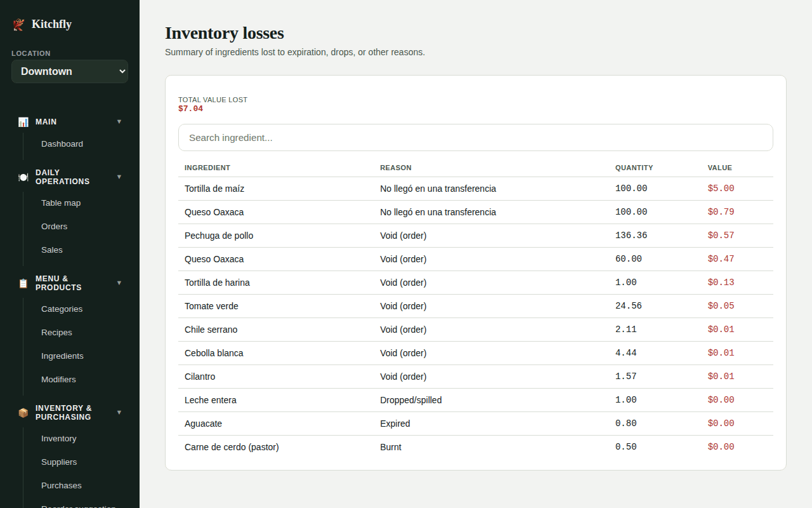This screenshot has height=508, width=812.
Task: Click the Pechuga de pollo ingredient cell
Action: (x=219, y=236)
